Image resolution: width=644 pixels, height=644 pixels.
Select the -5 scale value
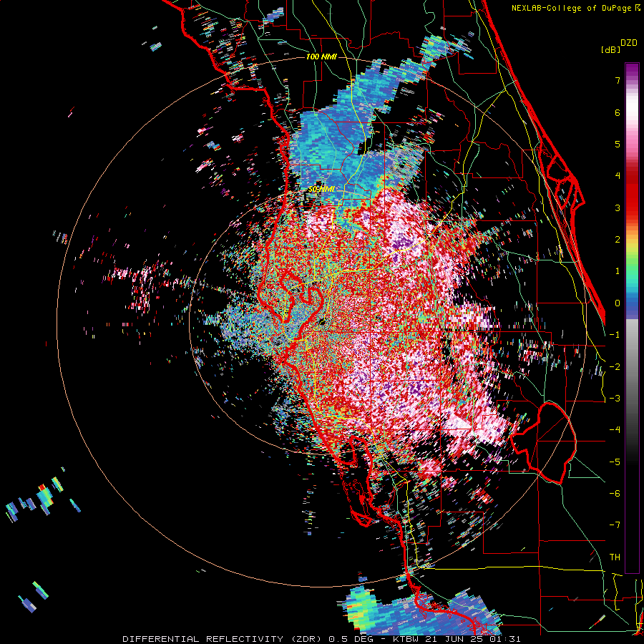(615, 462)
